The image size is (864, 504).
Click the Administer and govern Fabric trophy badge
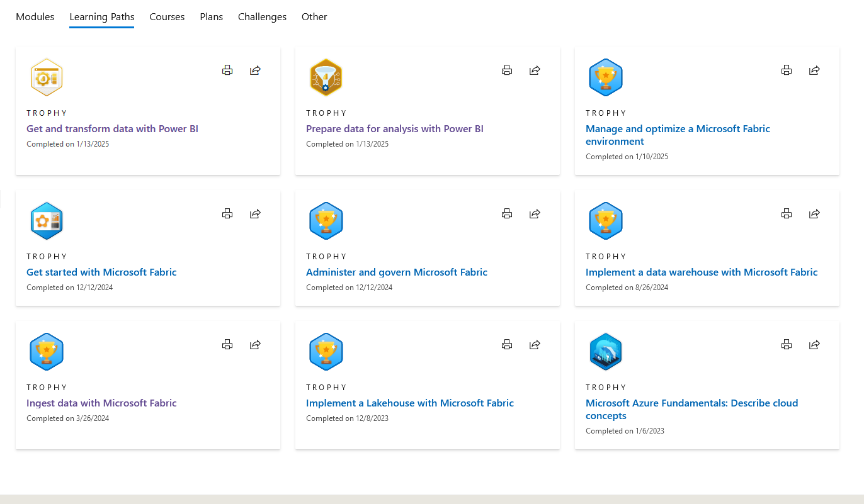pos(326,221)
